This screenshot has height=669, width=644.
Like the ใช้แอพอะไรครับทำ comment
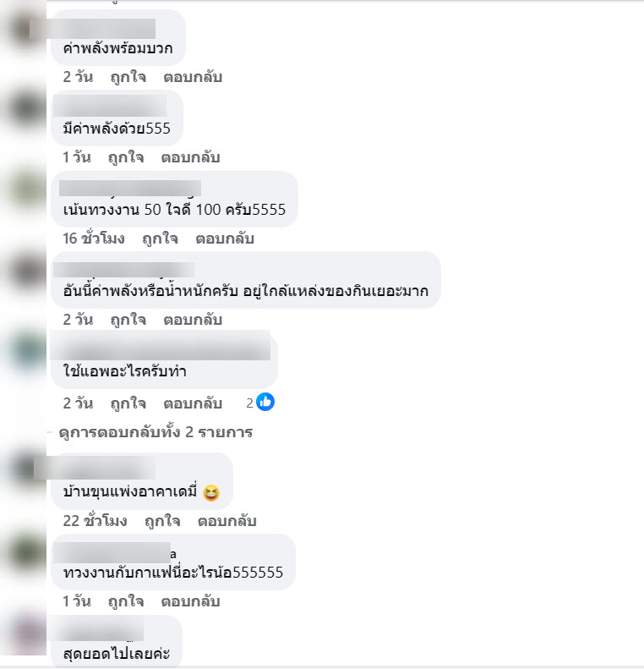[x=128, y=403]
